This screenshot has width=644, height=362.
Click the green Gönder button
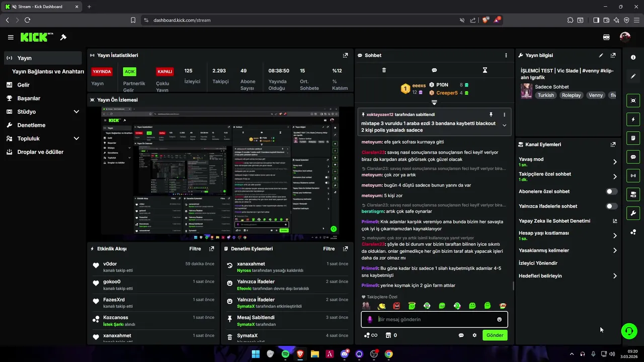pyautogui.click(x=495, y=335)
